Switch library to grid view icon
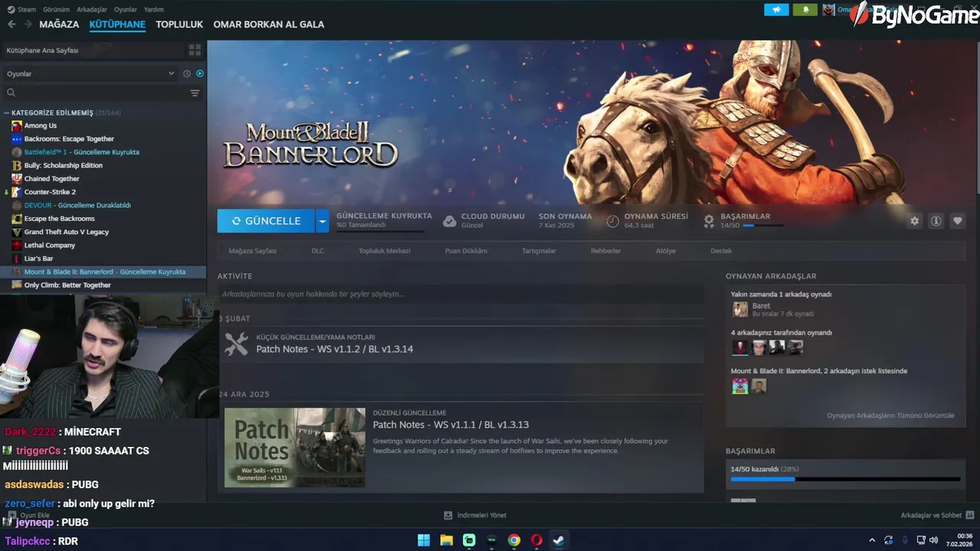This screenshot has height=551, width=980. click(x=194, y=50)
